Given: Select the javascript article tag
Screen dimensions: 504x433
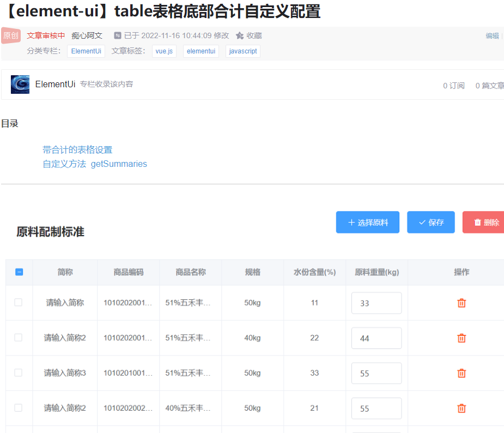Looking at the screenshot, I should (x=243, y=51).
